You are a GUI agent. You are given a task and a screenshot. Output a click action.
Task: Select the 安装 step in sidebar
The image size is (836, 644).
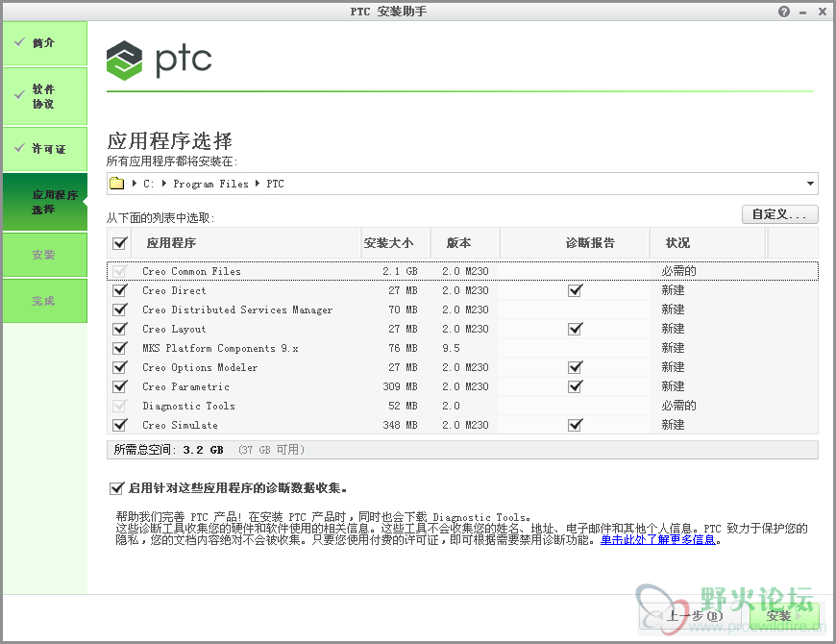click(x=45, y=255)
